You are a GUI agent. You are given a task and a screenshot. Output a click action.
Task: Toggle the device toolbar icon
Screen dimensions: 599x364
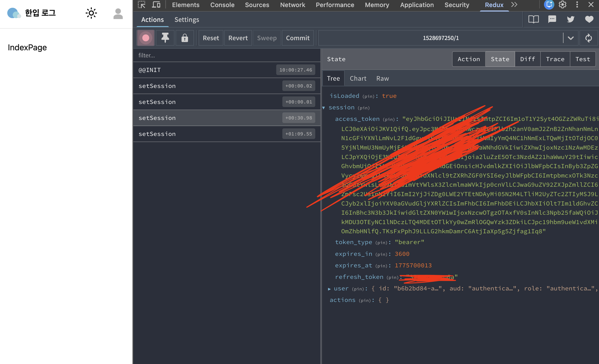156,5
